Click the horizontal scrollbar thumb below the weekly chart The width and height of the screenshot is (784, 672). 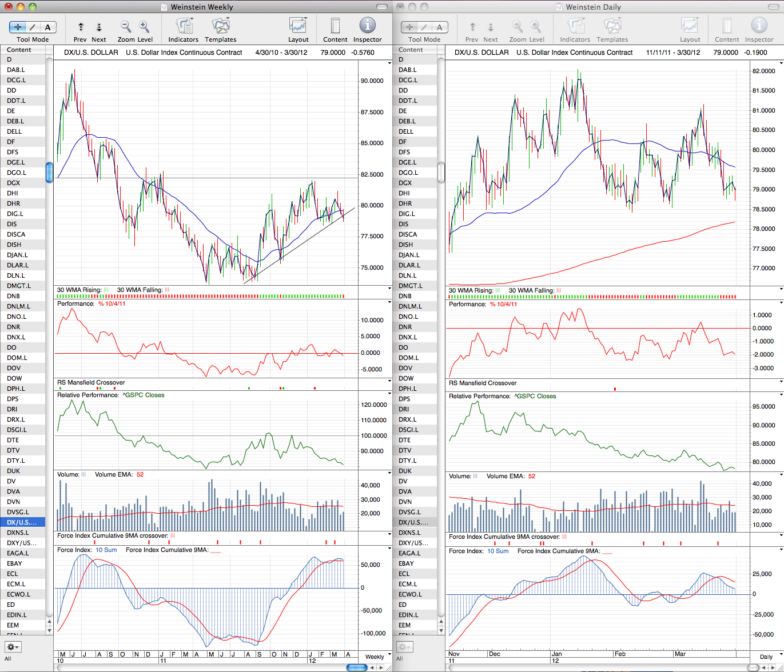click(357, 667)
